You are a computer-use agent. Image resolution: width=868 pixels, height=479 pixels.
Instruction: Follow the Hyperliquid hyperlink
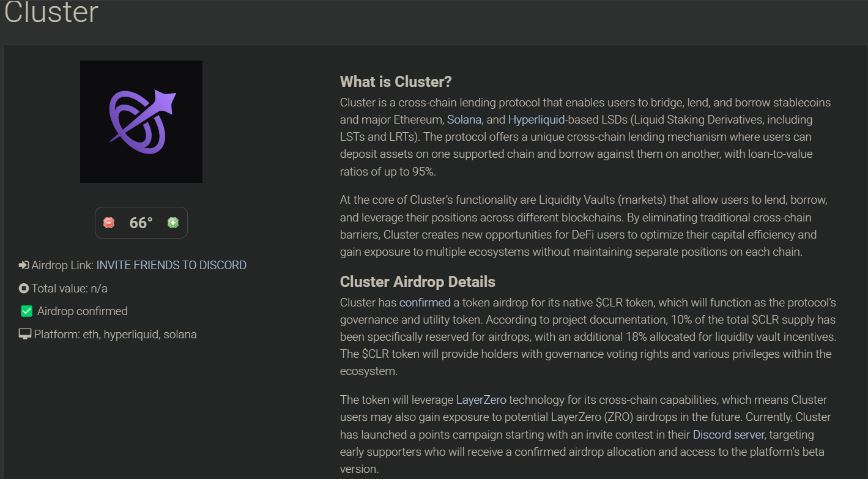pyautogui.click(x=537, y=119)
